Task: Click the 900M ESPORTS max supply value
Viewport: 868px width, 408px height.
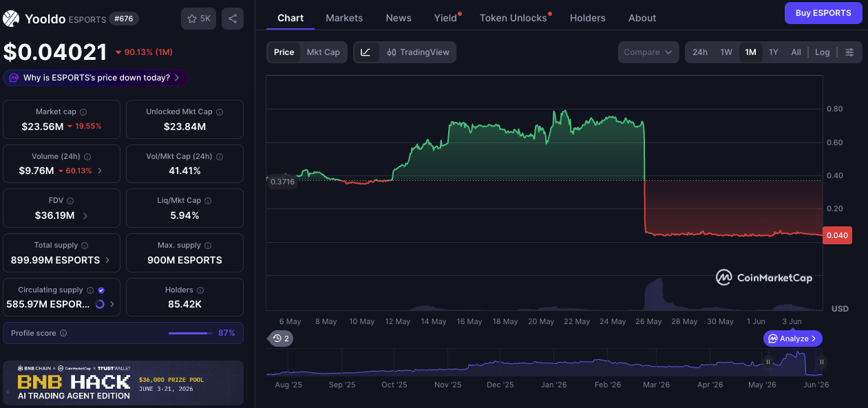Action: click(184, 260)
